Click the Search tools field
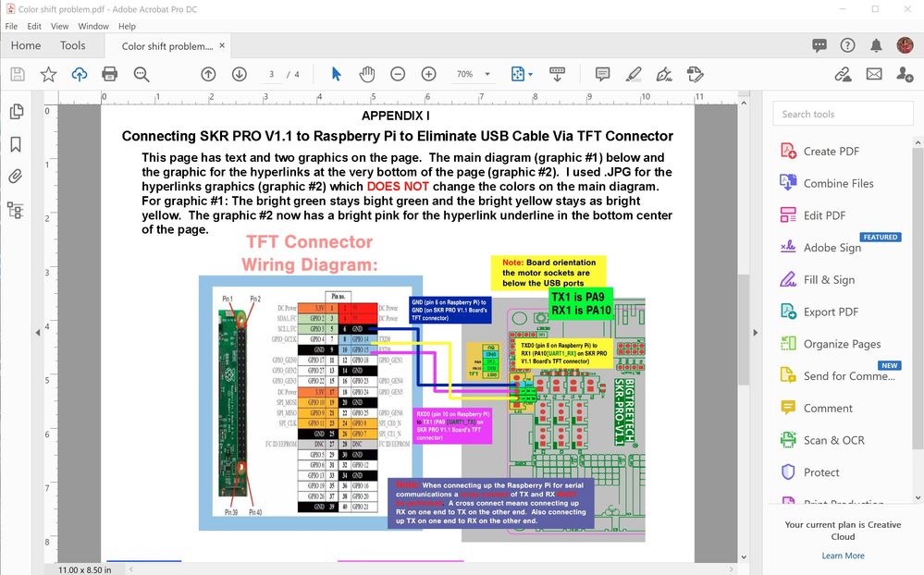The height and width of the screenshot is (575, 924). (x=843, y=114)
